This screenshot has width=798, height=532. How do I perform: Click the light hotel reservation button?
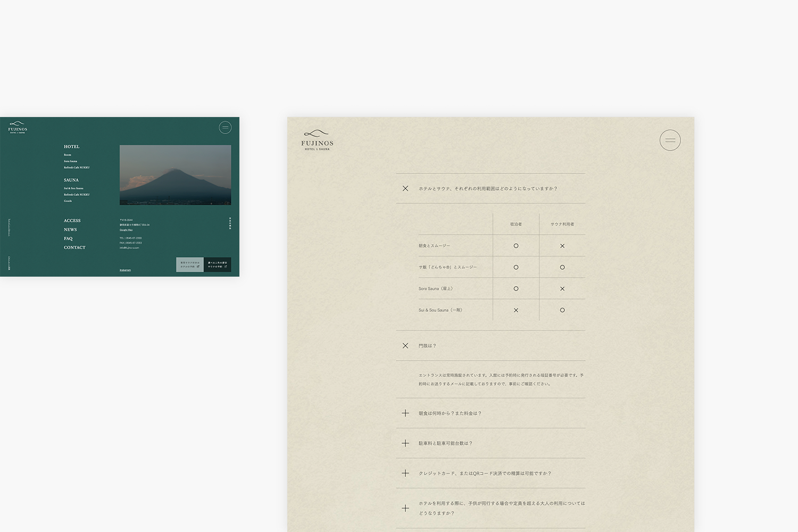(x=190, y=264)
